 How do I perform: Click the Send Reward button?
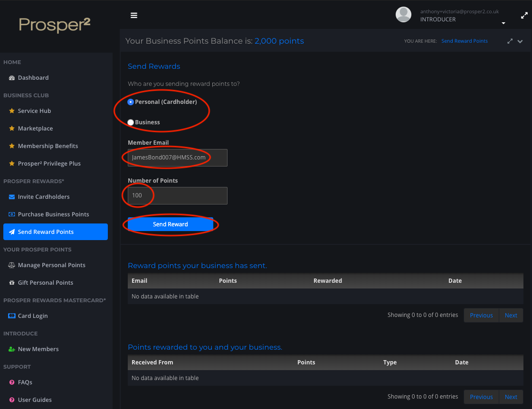click(171, 224)
